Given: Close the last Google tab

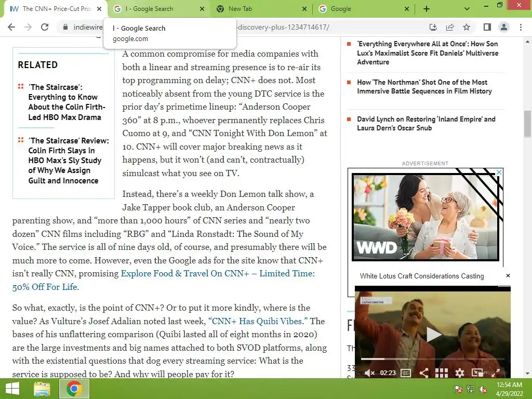Looking at the screenshot, I should point(407,9).
